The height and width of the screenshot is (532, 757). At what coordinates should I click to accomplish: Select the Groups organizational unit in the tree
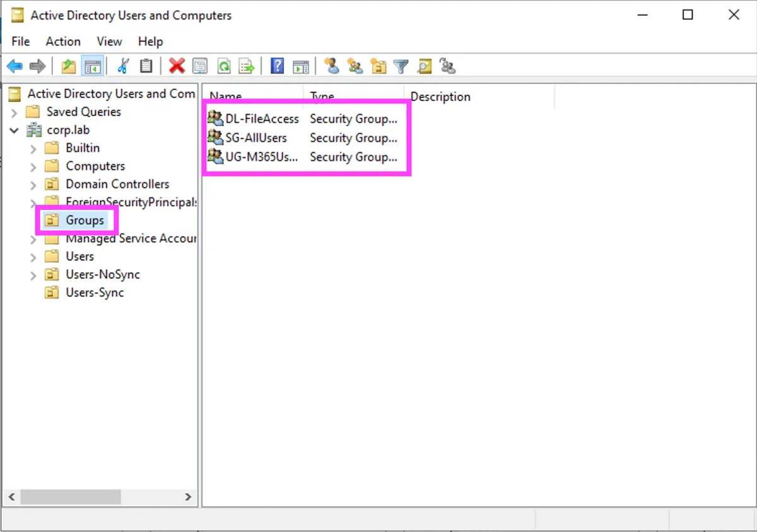click(x=85, y=221)
